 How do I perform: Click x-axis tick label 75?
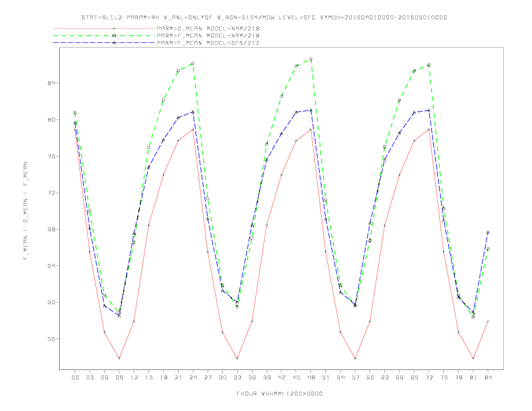click(x=444, y=377)
